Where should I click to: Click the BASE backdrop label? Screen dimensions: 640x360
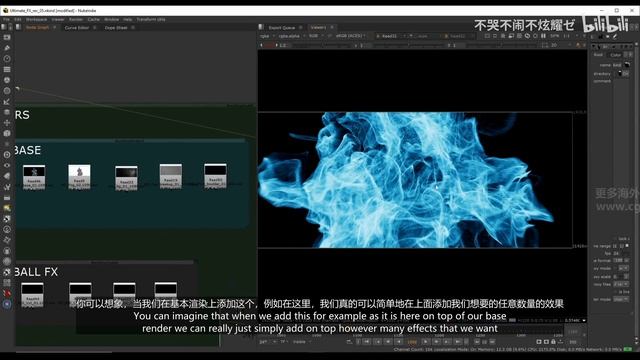click(x=28, y=150)
